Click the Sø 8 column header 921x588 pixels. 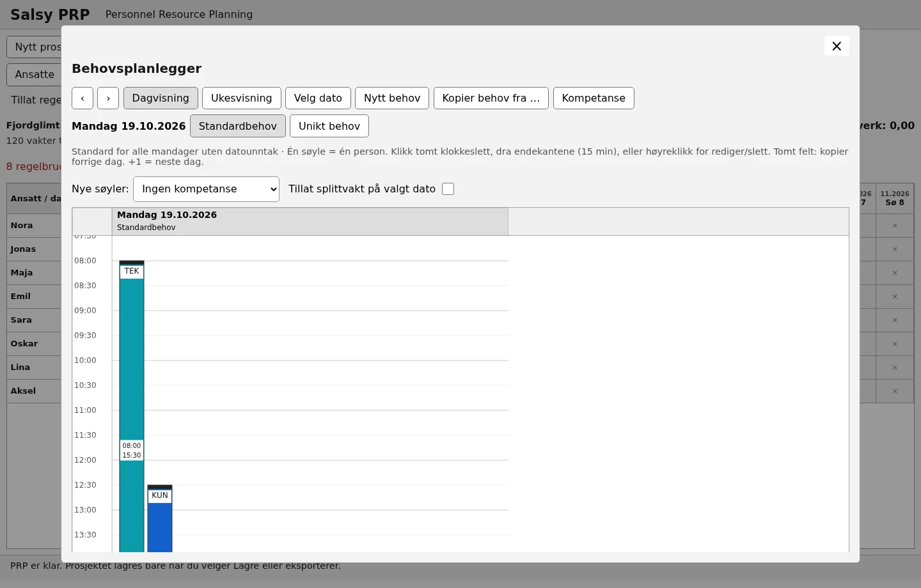point(895,198)
